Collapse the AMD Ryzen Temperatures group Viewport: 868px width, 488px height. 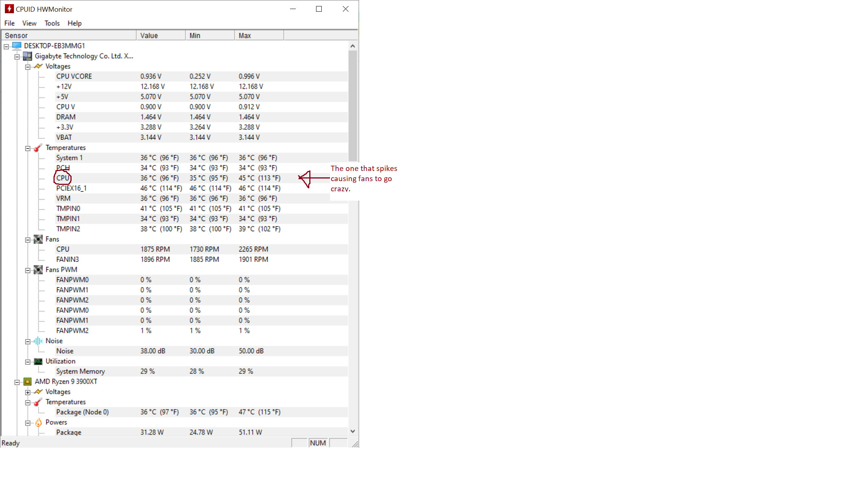click(x=28, y=403)
